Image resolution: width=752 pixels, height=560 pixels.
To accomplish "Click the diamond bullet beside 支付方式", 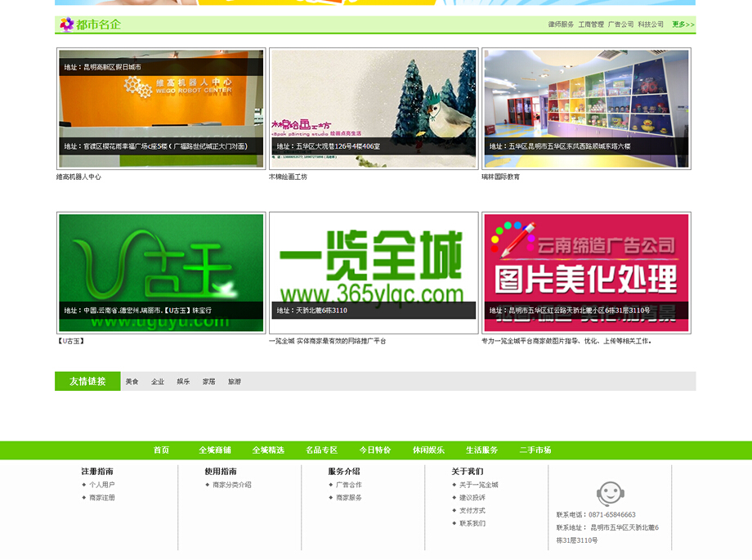I will 452,511.
